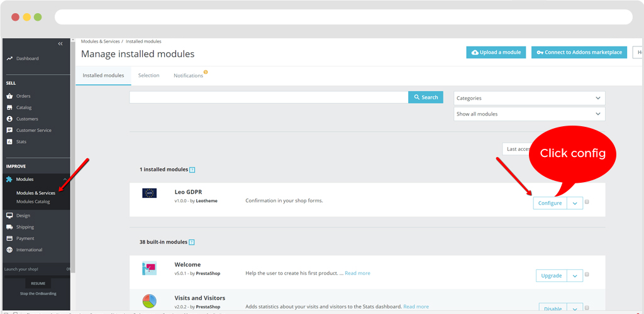Viewport: 644px width, 314px height.
Task: Click the Shipping truck icon
Action: pos(9,227)
